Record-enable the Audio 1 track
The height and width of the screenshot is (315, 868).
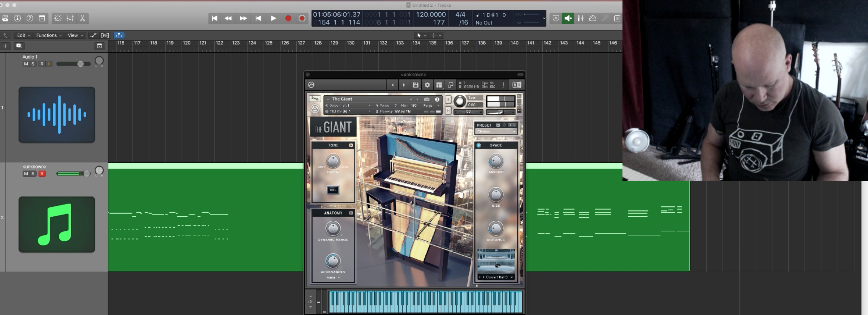[42, 64]
